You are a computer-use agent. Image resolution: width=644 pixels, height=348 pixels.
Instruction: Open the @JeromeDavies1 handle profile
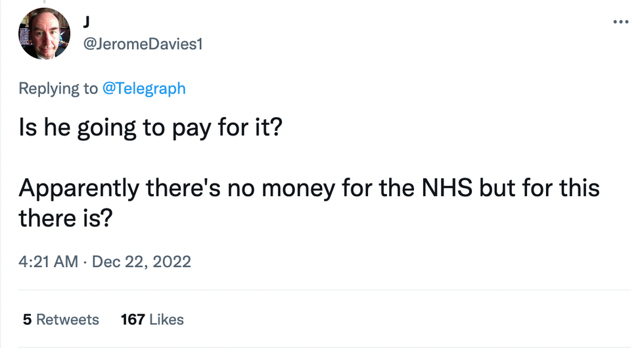tap(142, 45)
